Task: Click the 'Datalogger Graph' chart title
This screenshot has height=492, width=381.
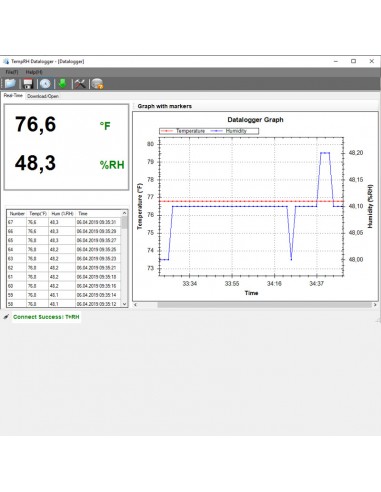Action: pos(255,120)
